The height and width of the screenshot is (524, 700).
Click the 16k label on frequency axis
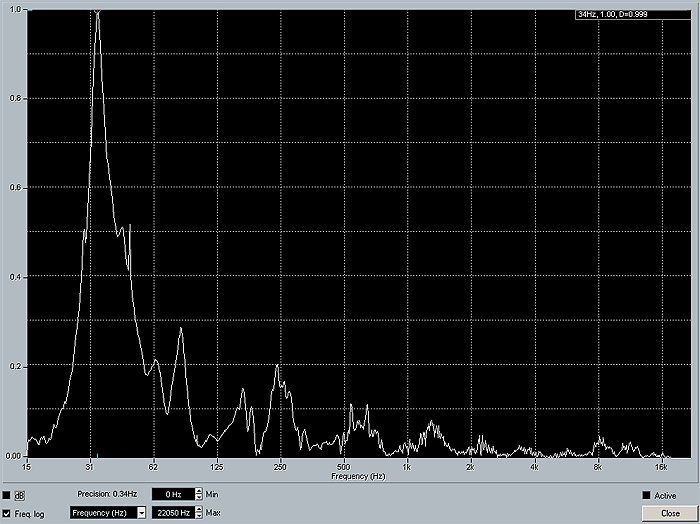click(660, 467)
